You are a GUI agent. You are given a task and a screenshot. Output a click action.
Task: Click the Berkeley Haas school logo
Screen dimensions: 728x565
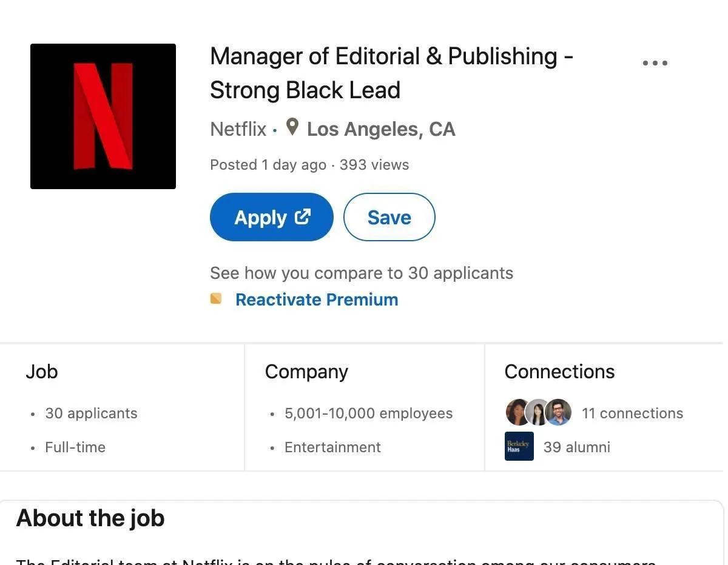[519, 446]
